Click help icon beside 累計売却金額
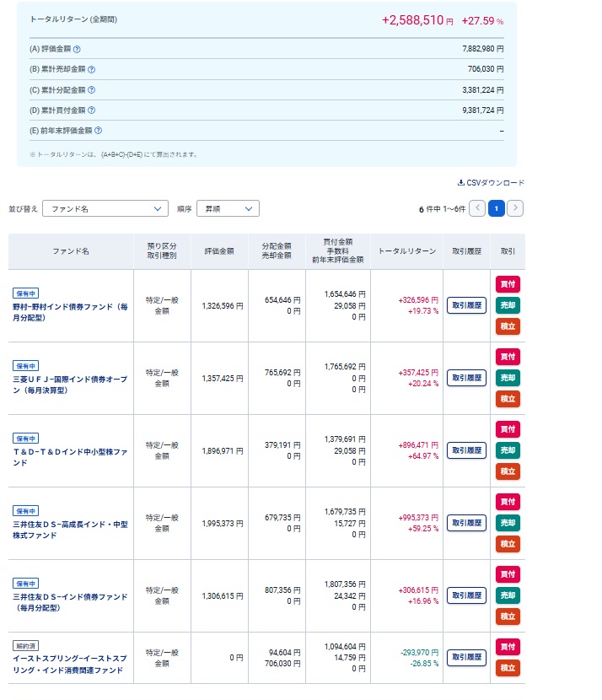This screenshot has width=602, height=700. 91,70
